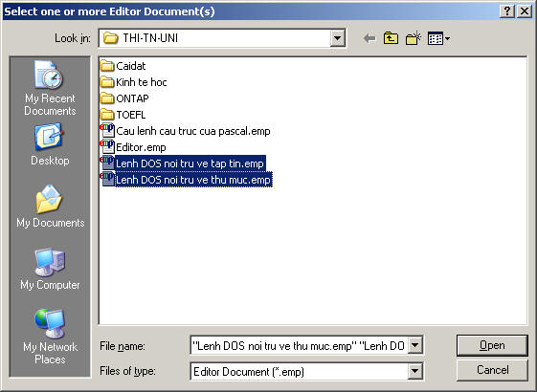Go back using the left arrow icon

[x=369, y=38]
